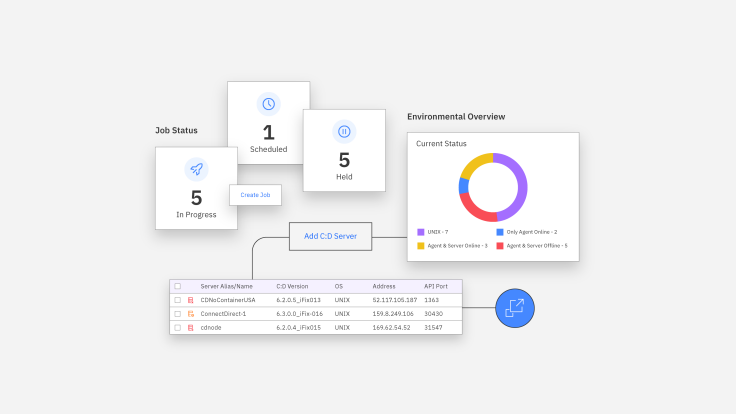Click API port 1363
Screen dimensions: 736x414
click(x=431, y=300)
